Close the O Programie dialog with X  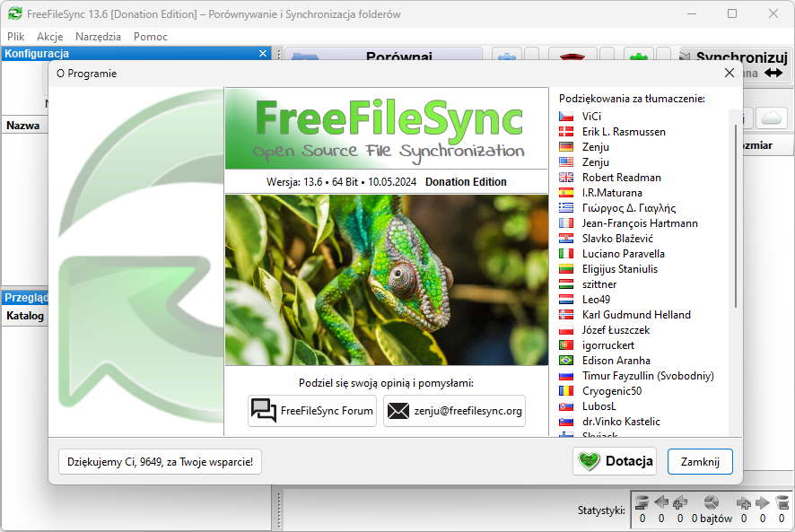click(729, 73)
